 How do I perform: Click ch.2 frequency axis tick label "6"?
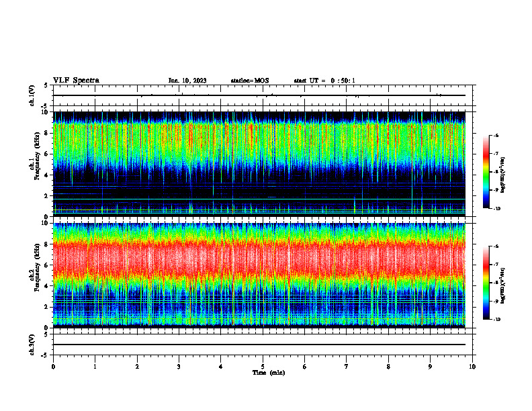47,265
